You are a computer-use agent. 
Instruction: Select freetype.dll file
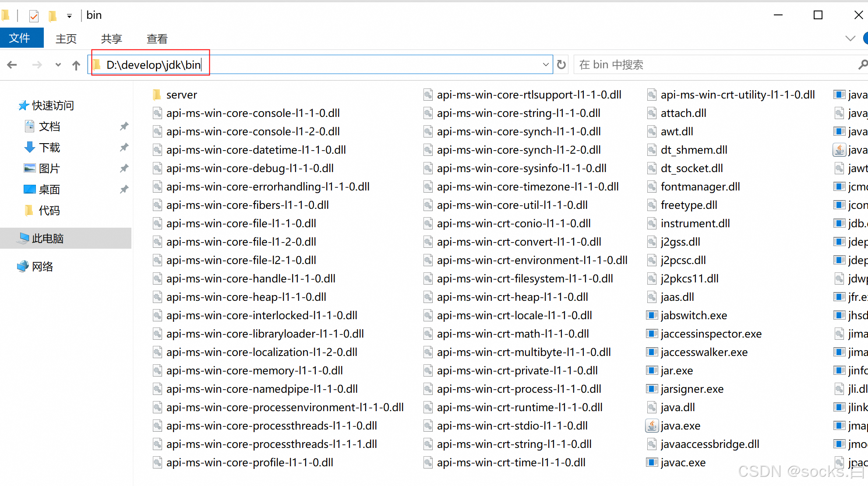click(689, 205)
